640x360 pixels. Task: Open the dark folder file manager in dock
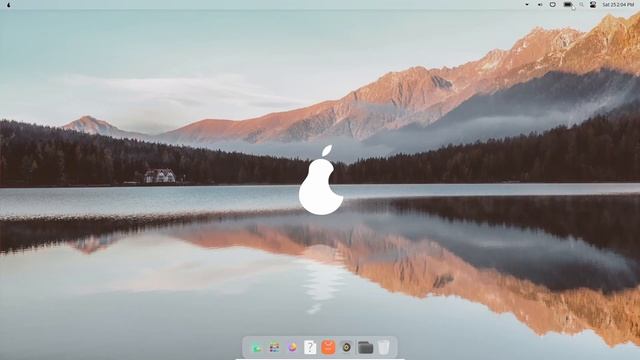[x=365, y=347]
